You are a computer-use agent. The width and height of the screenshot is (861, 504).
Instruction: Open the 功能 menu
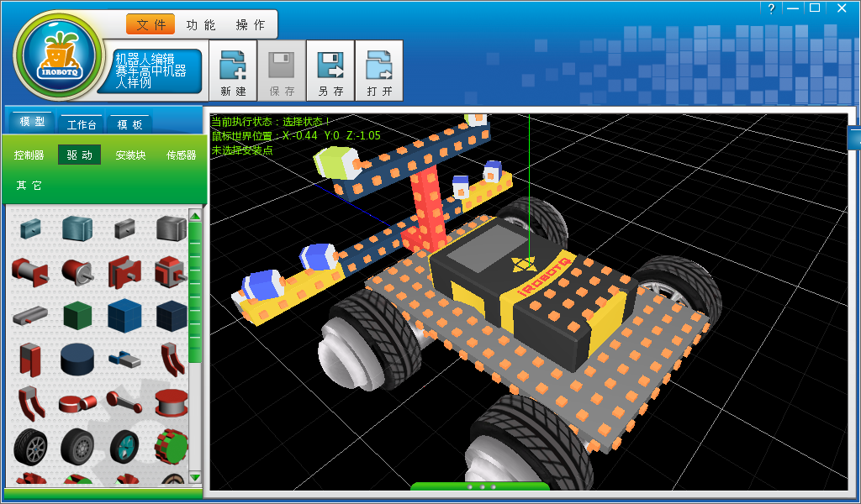tap(201, 25)
